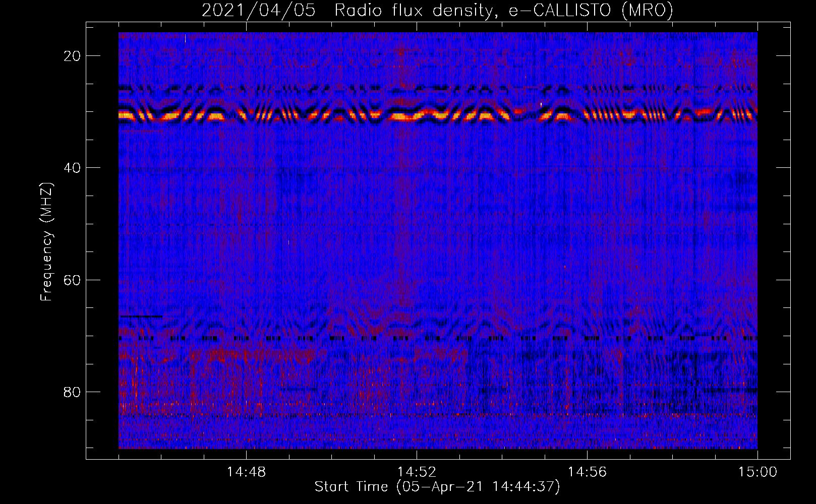The width and height of the screenshot is (816, 504).
Task: Click the 15:00 time tick label
Action: click(x=757, y=472)
